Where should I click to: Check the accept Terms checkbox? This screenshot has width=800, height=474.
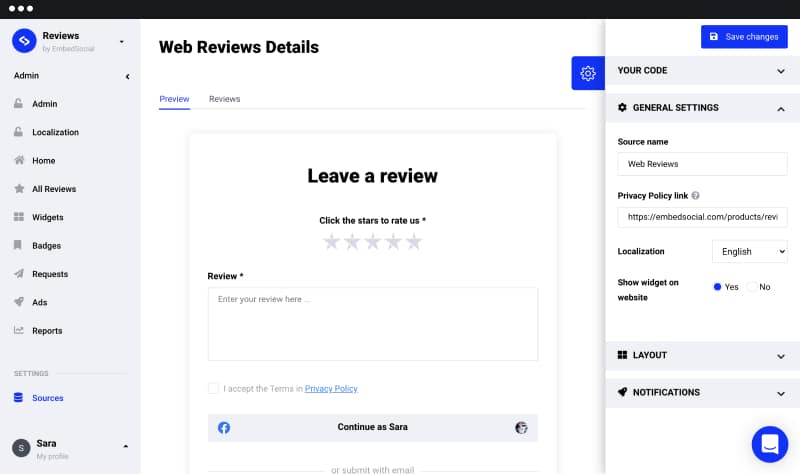coord(213,388)
